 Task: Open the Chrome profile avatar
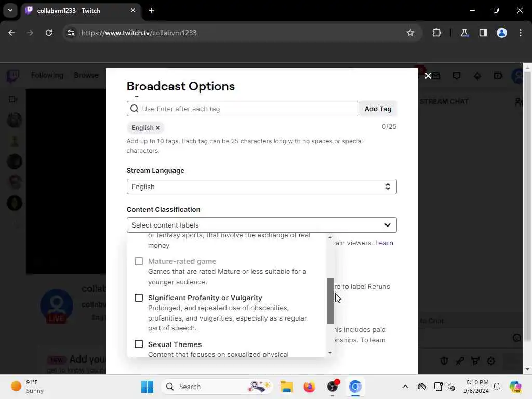pos(501,33)
